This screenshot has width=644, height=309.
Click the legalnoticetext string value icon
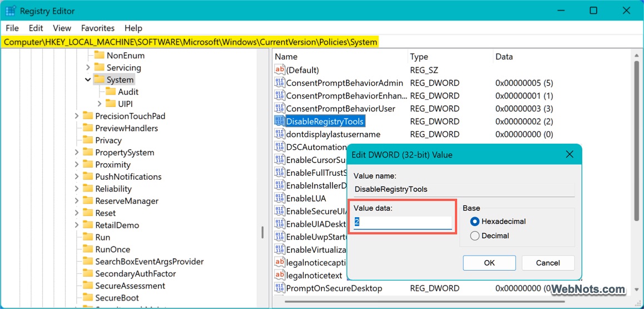point(280,276)
